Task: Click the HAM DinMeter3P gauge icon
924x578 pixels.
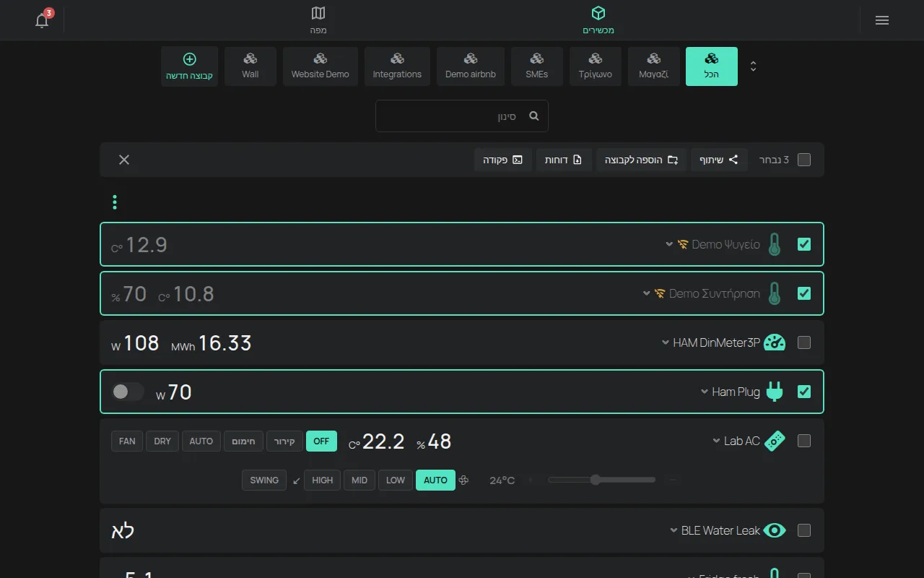Action: coord(775,342)
